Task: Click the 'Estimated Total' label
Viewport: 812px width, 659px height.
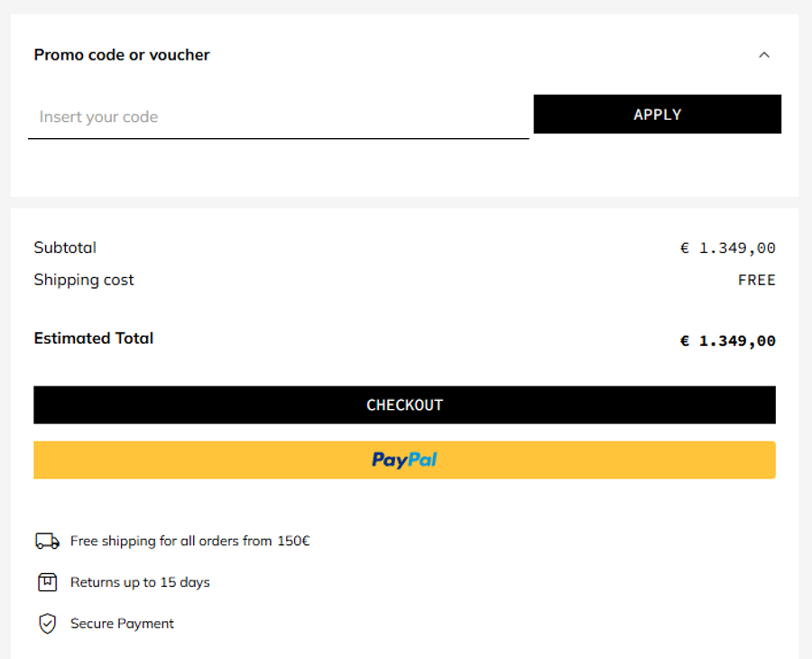Action: pyautogui.click(x=94, y=339)
